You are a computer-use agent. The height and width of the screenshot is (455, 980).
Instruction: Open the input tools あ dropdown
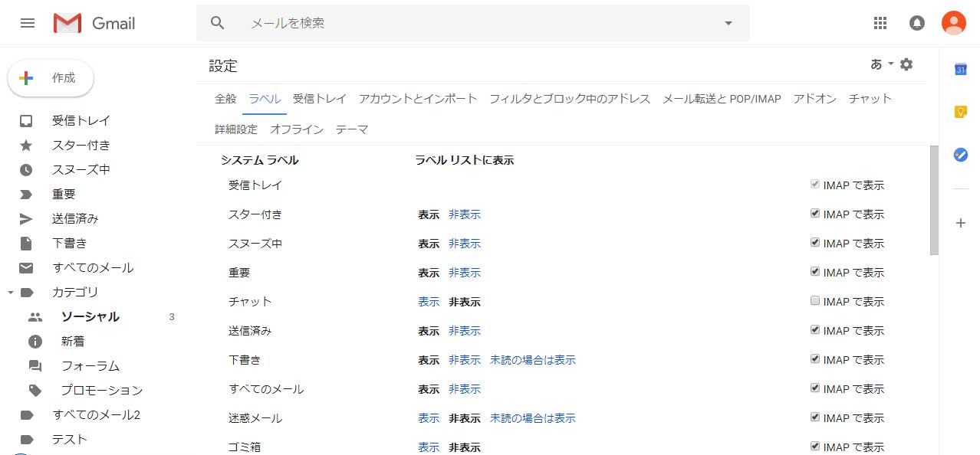click(882, 64)
